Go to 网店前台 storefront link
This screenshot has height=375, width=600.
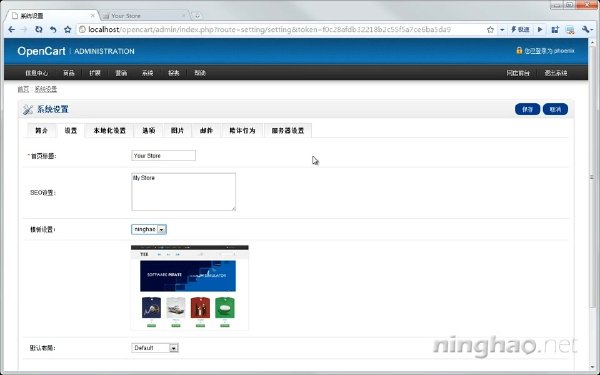518,73
